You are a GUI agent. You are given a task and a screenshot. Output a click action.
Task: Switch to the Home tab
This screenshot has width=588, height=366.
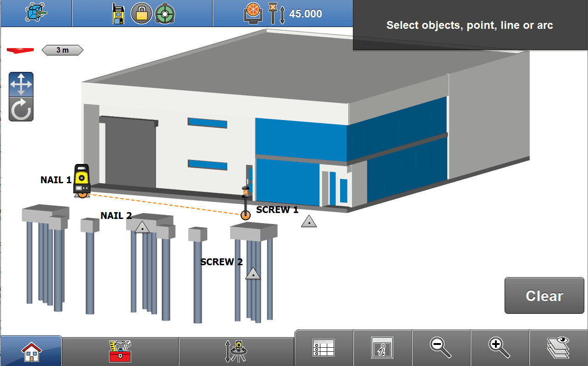pos(31,350)
